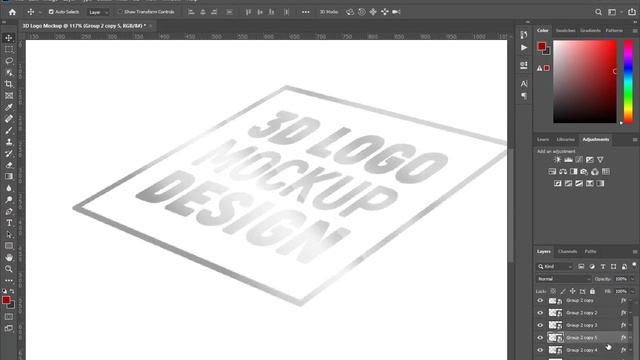Image resolution: width=640 pixels, height=360 pixels.
Task: Open the Color panel flyout menu
Action: point(635,31)
